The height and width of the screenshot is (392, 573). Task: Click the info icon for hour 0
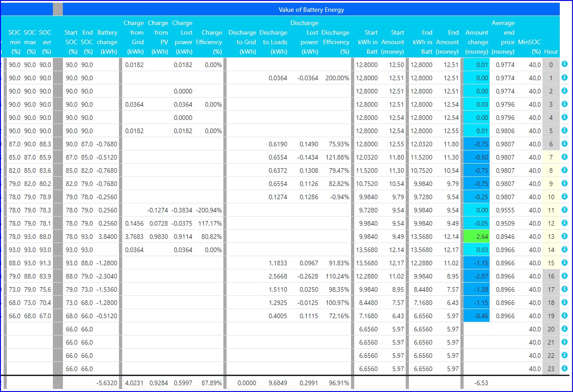[564, 64]
